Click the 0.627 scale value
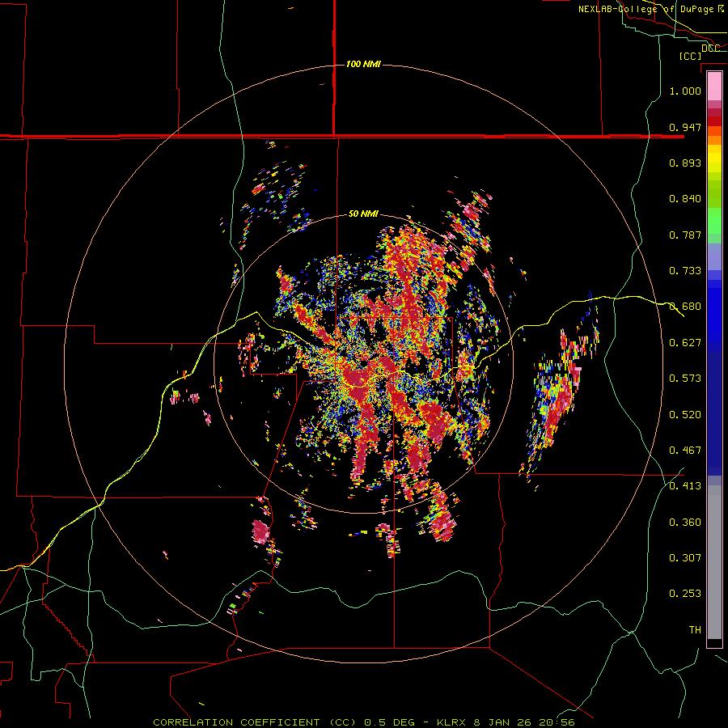Viewport: 728px width, 728px height. point(685,343)
